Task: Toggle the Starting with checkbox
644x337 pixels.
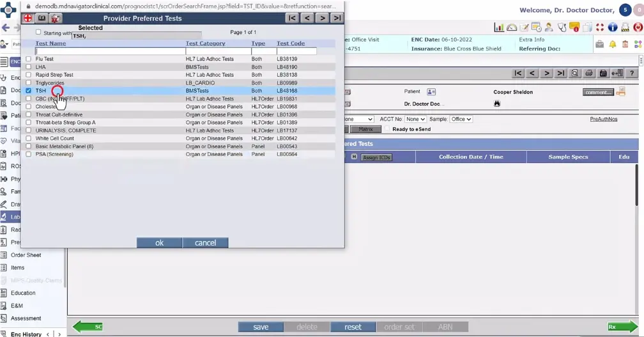Action: [38, 32]
